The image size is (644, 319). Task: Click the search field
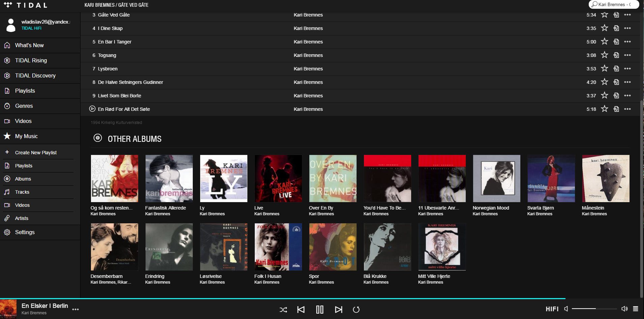tap(614, 4)
